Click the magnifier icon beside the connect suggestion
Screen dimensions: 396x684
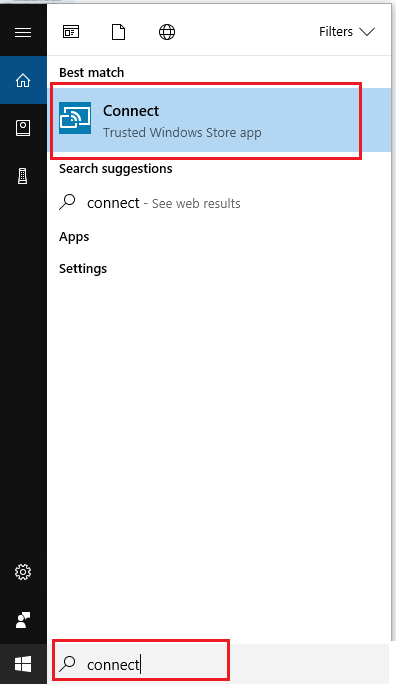(x=67, y=202)
